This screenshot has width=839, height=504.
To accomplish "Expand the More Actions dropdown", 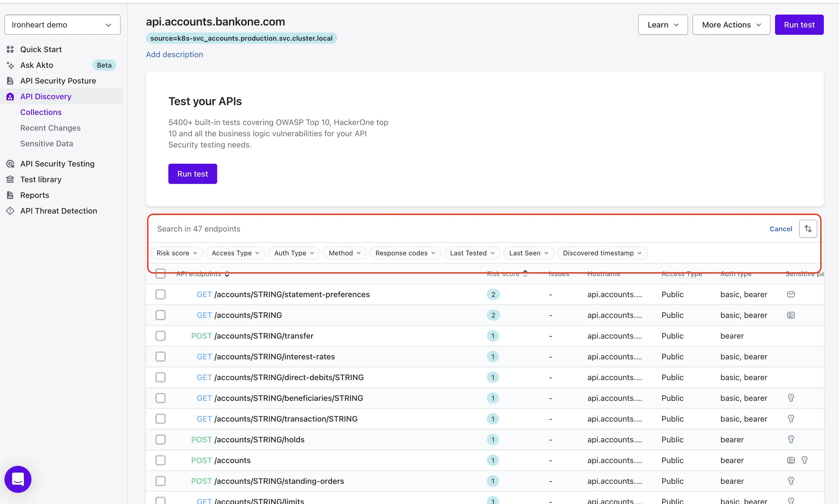I will (731, 25).
